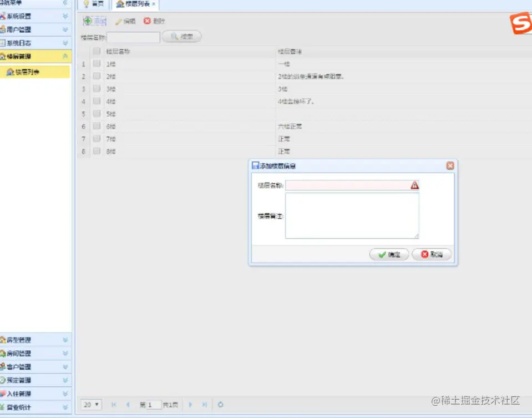Click the red 删除 toolbar icon
532x418 pixels.
[x=147, y=21]
